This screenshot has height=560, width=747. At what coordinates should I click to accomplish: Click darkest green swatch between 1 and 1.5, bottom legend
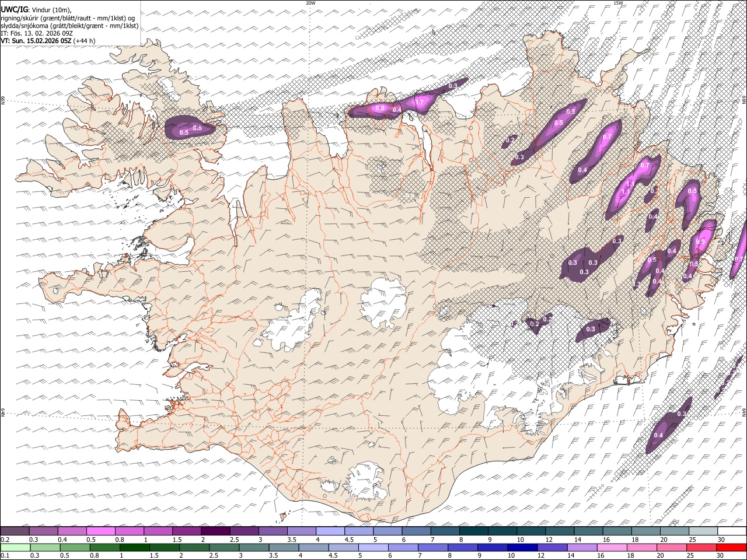135,547
